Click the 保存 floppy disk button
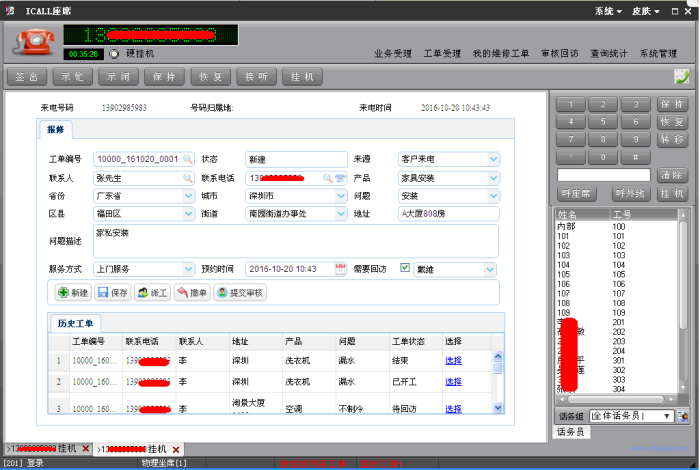700x470 pixels. pos(112,293)
